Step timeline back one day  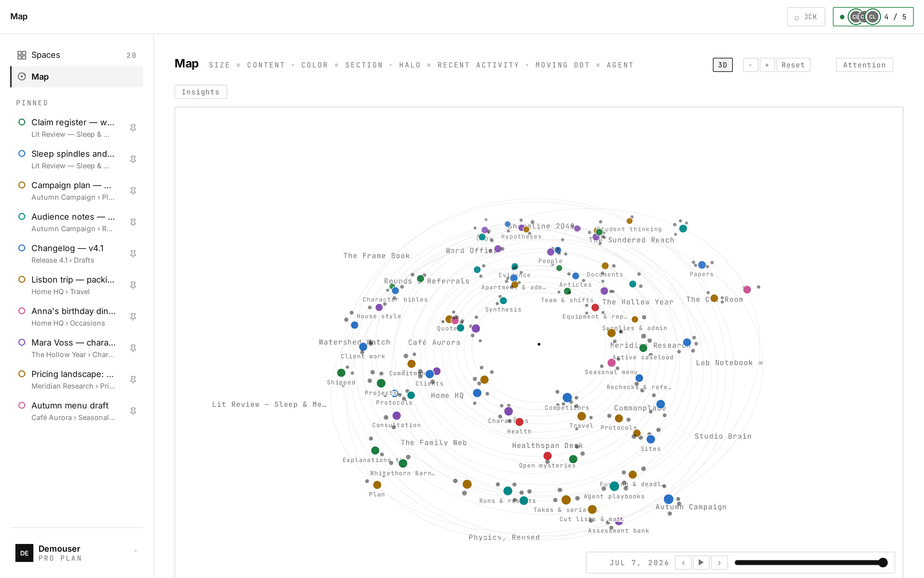683,562
